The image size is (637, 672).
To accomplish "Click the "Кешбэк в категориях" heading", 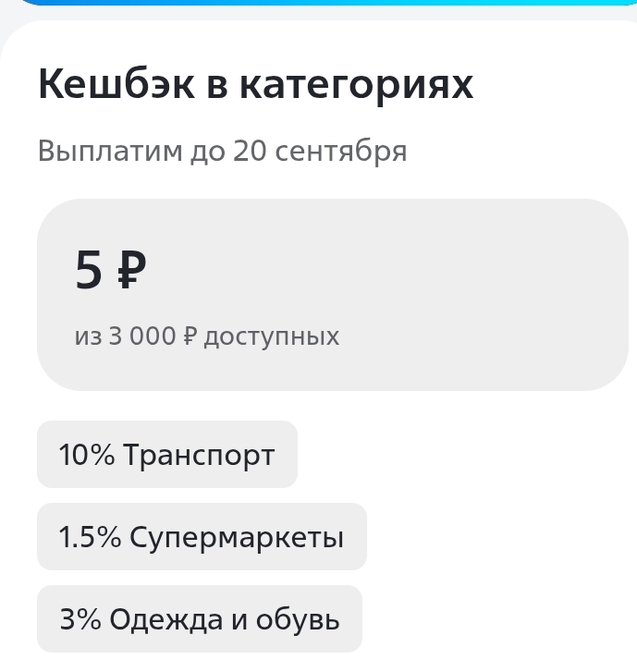I will tap(255, 85).
